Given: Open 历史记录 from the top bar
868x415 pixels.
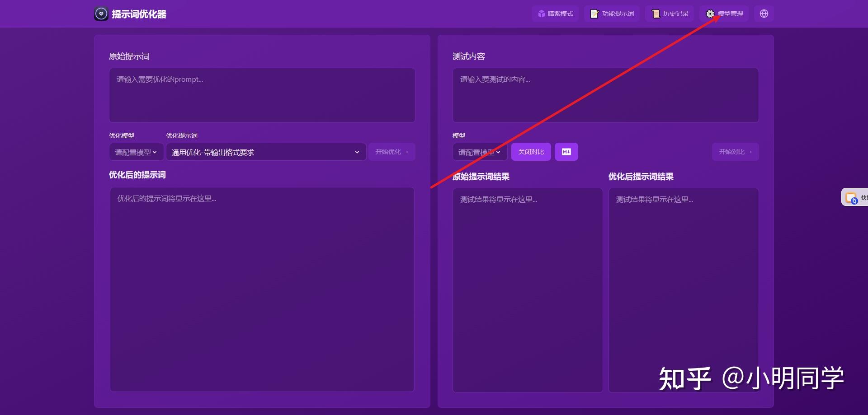Looking at the screenshot, I should click(x=670, y=14).
